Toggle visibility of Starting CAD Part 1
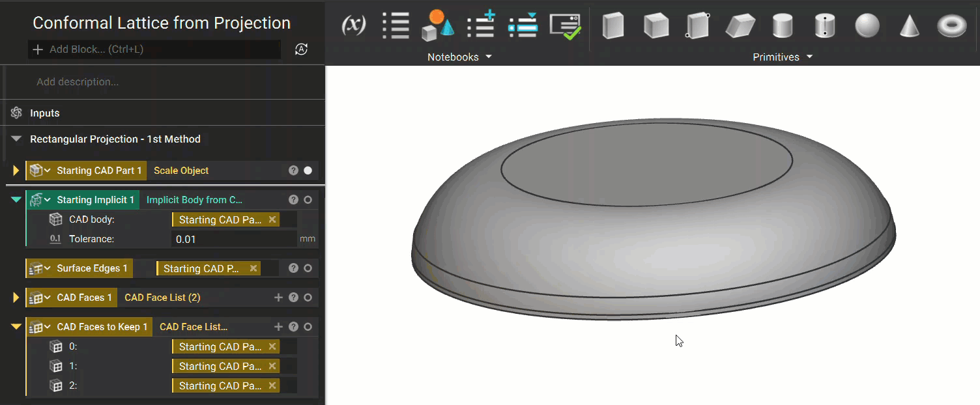The width and height of the screenshot is (980, 405). click(308, 171)
